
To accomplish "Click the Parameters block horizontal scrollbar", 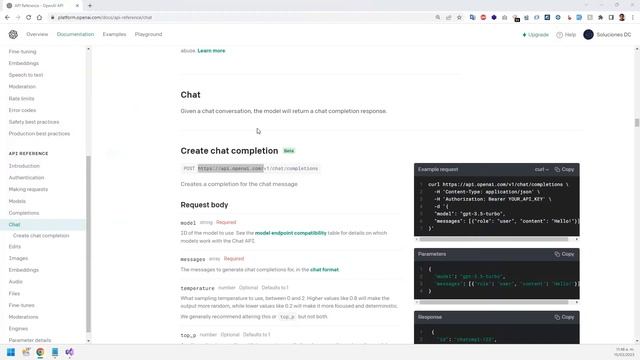I will (x=493, y=302).
